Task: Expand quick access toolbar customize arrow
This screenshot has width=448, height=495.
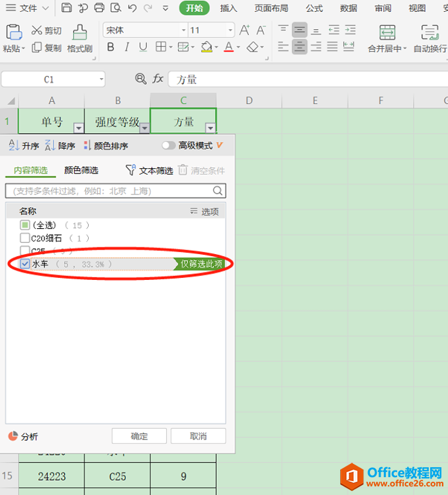Action: pyautogui.click(x=165, y=8)
